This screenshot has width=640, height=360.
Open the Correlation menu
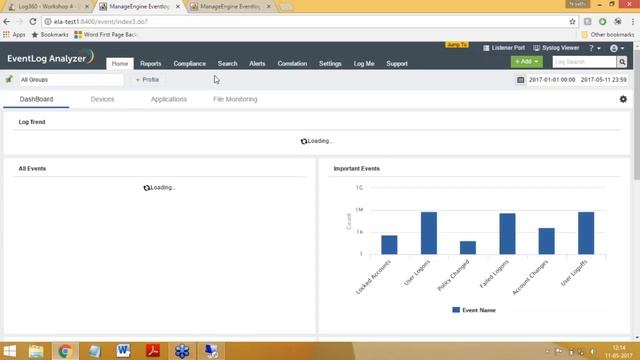point(292,64)
